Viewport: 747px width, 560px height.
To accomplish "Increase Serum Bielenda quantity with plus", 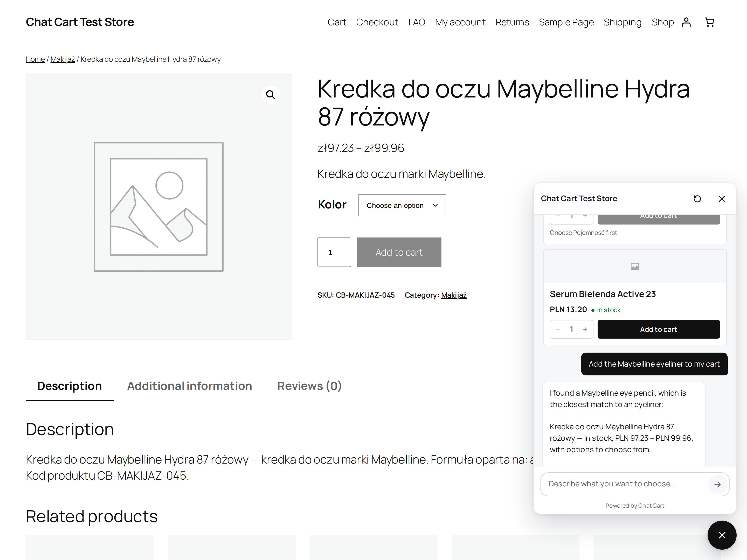I will pyautogui.click(x=585, y=330).
